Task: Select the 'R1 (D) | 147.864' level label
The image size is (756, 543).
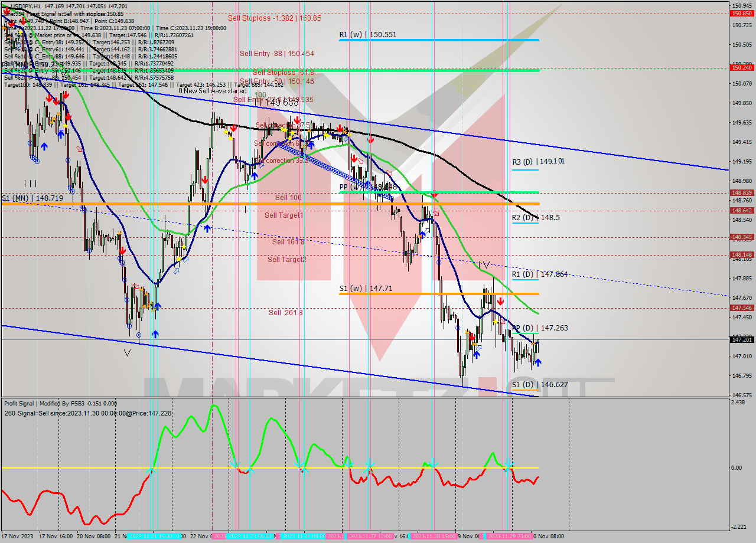Action: (539, 274)
